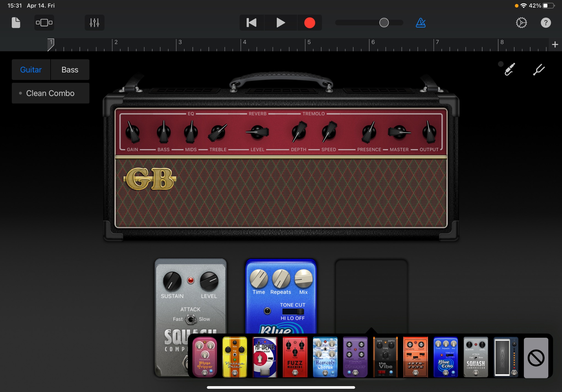Choose the Wah pedal thumbnail
Image resolution: width=562 pixels, height=392 pixels.
click(x=506, y=357)
